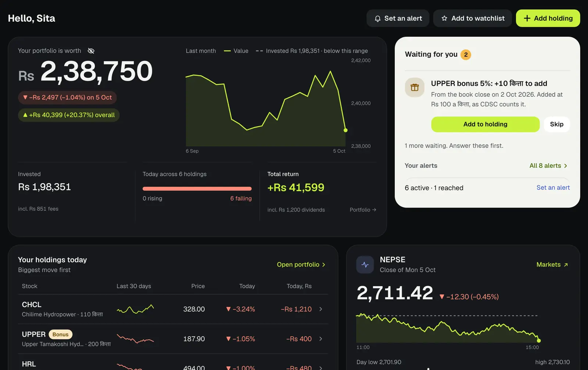Click the rising versus falling bar
This screenshot has width=588, height=370.
pyautogui.click(x=197, y=189)
